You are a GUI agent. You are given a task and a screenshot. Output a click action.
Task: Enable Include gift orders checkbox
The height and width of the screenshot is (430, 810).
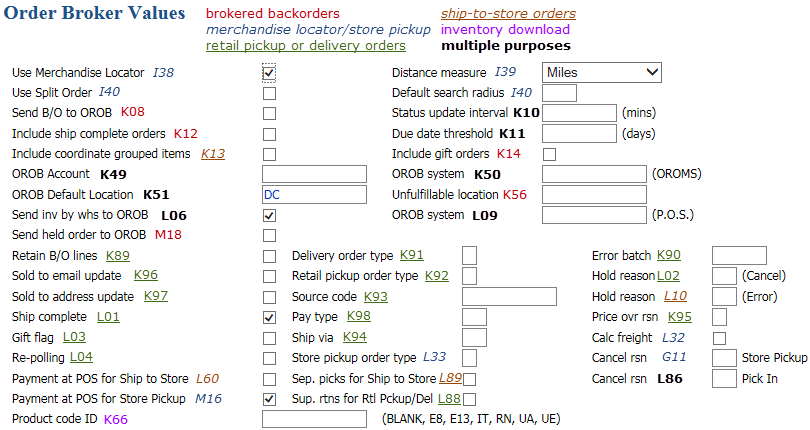coord(550,155)
